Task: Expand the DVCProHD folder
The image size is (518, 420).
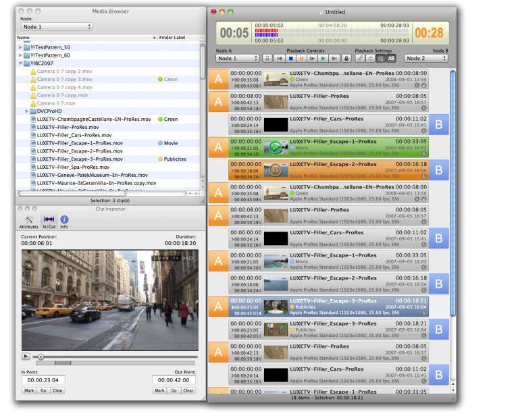Action: pyautogui.click(x=27, y=111)
